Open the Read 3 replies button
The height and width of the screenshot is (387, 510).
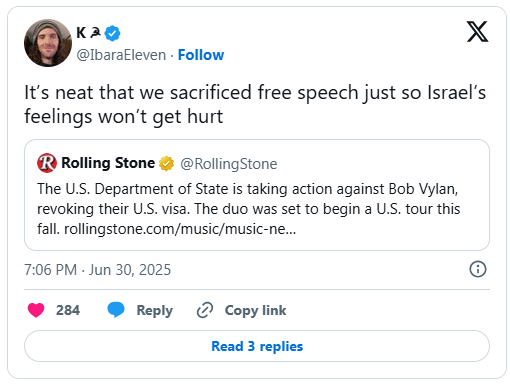coord(257,346)
